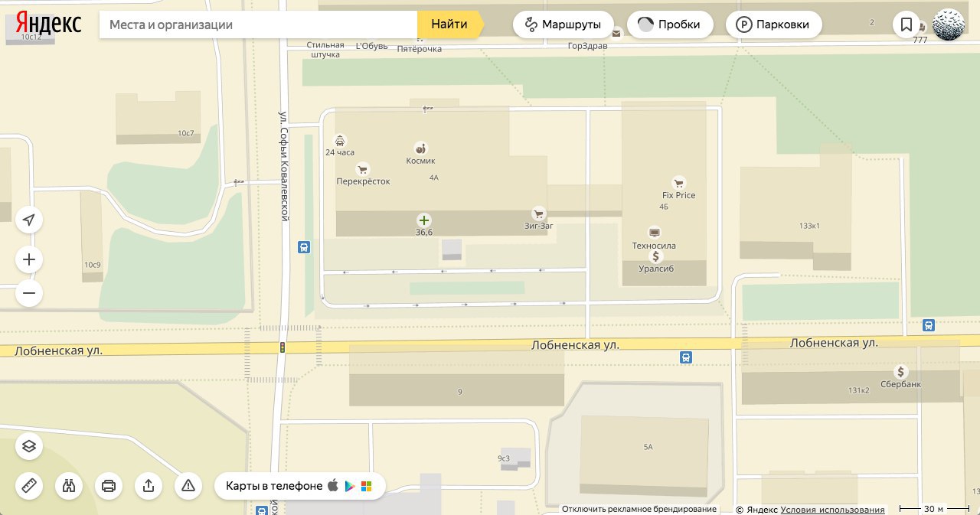
Task: Select the ruler distance tool
Action: click(x=29, y=486)
